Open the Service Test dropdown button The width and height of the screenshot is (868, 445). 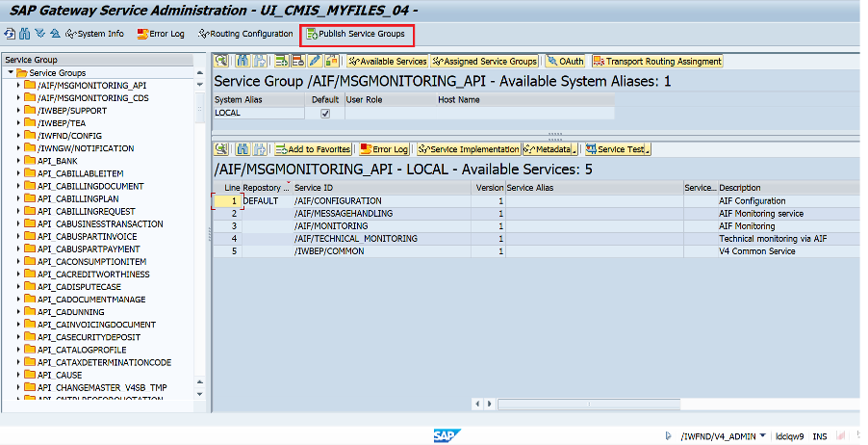pyautogui.click(x=618, y=149)
